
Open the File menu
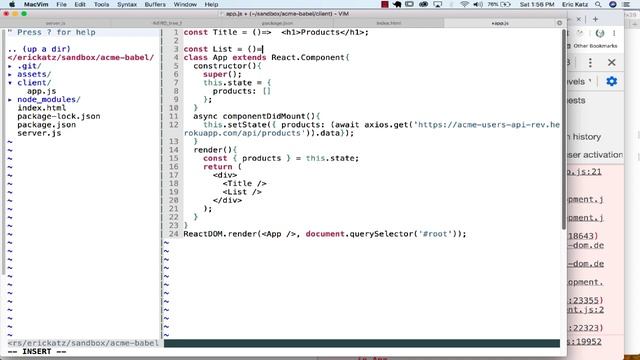(x=61, y=4)
